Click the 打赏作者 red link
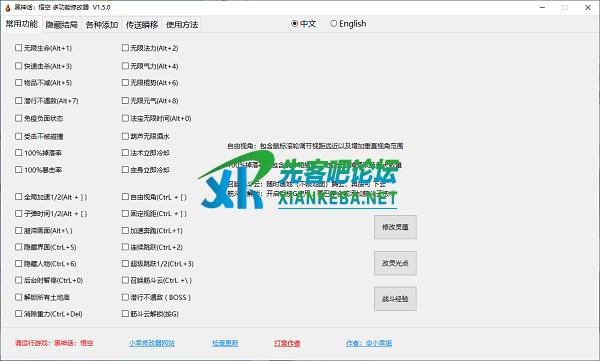The height and width of the screenshot is (361, 600). point(287,343)
